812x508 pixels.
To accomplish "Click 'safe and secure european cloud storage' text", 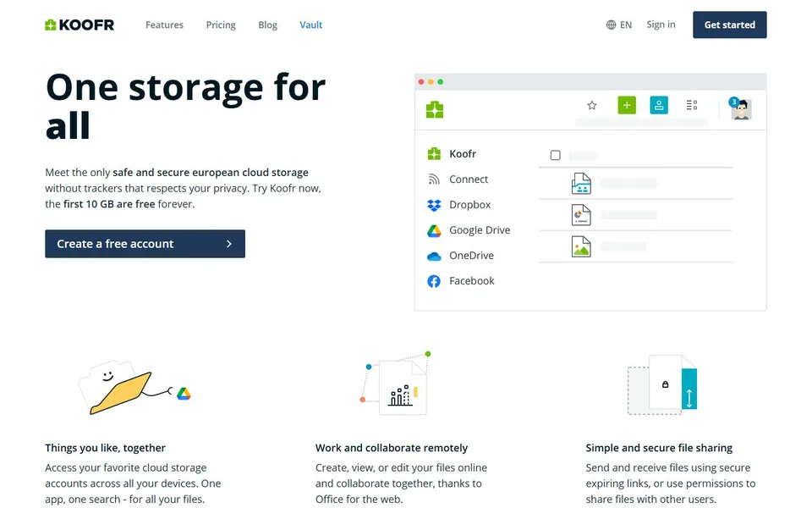I will tap(211, 173).
